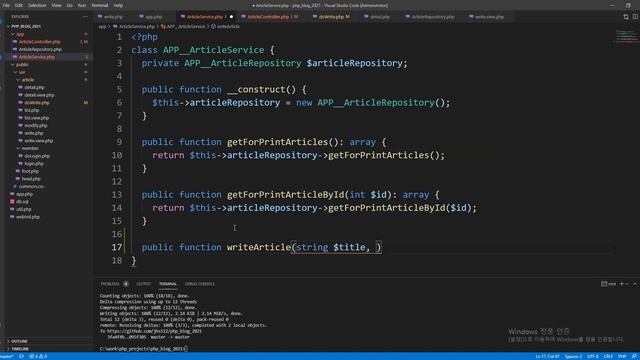Open the Go menu
The image size is (640, 360).
[x=69, y=5]
